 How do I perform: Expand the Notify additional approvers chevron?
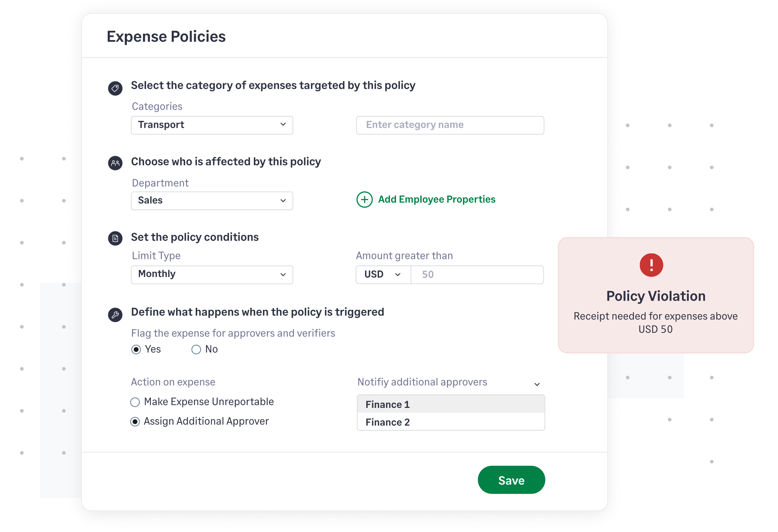(538, 384)
